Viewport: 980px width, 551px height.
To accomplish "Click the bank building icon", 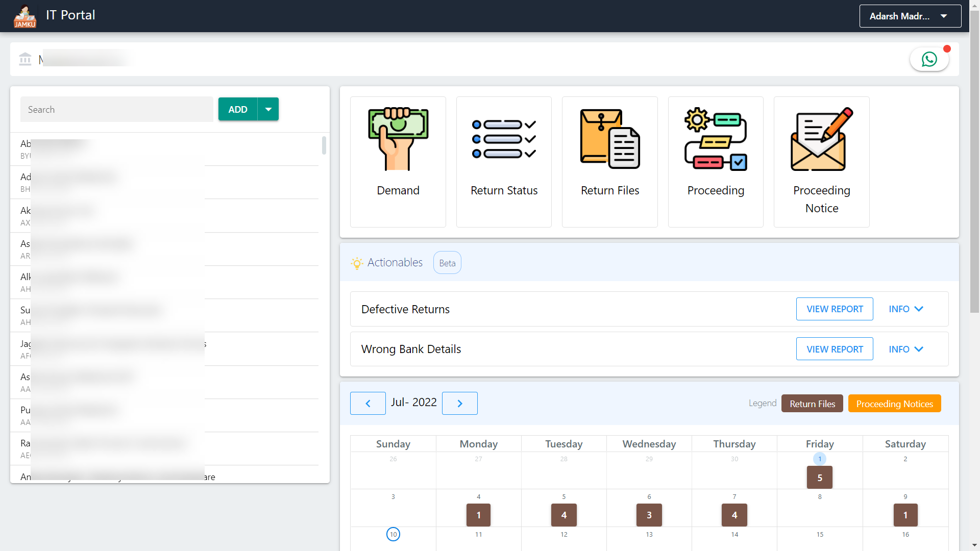I will [25, 59].
